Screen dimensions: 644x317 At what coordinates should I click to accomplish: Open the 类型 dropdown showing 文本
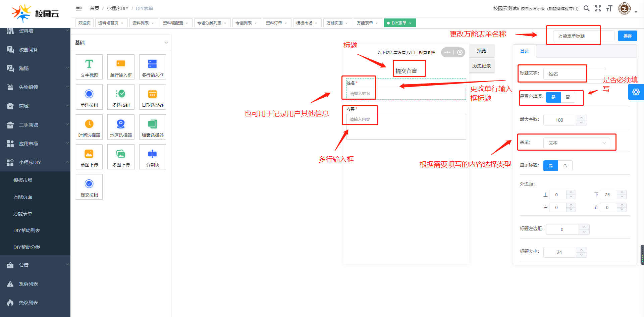pyautogui.click(x=577, y=143)
